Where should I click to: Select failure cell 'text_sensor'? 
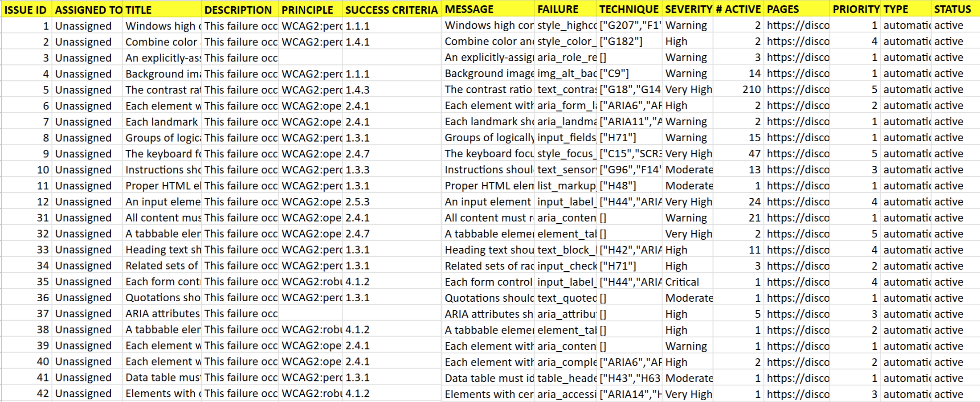pos(565,170)
